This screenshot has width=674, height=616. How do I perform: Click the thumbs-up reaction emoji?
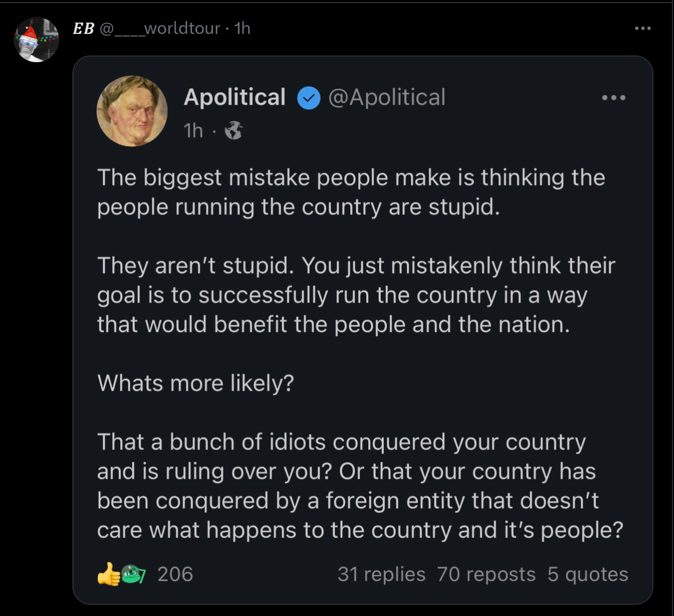[108, 574]
